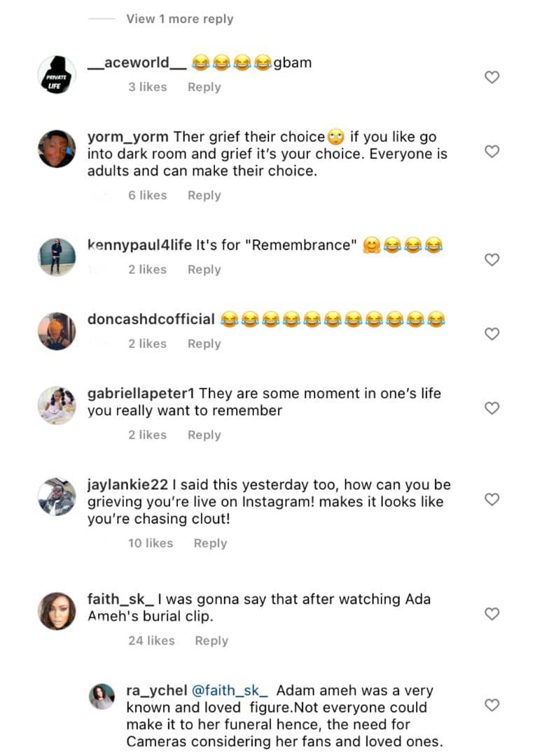Open the gabriellapeter1 username link
The height and width of the screenshot is (756, 549).
click(x=141, y=393)
